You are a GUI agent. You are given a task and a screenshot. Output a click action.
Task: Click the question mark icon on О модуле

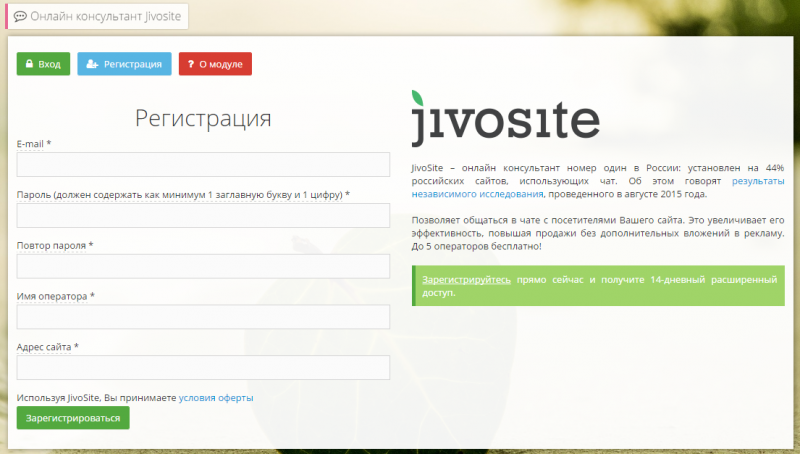pos(191,64)
